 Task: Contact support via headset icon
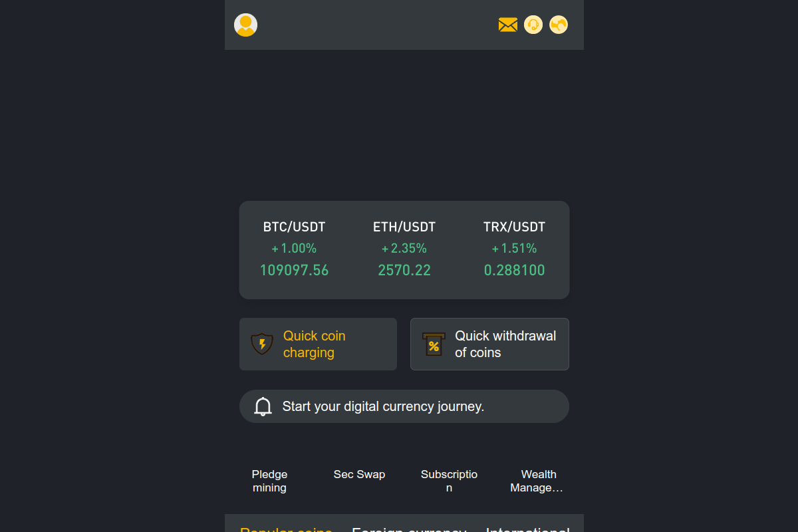tap(533, 25)
